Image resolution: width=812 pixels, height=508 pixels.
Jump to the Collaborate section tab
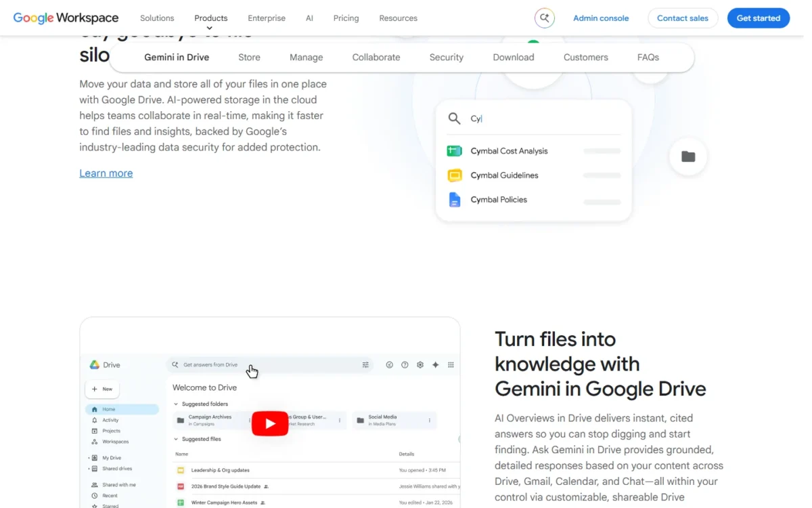tap(376, 58)
